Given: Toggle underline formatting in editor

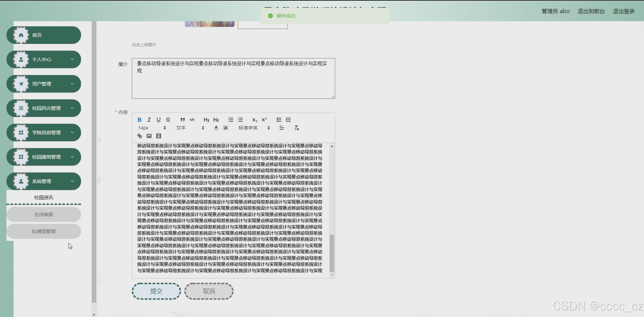Looking at the screenshot, I should click(x=159, y=120).
